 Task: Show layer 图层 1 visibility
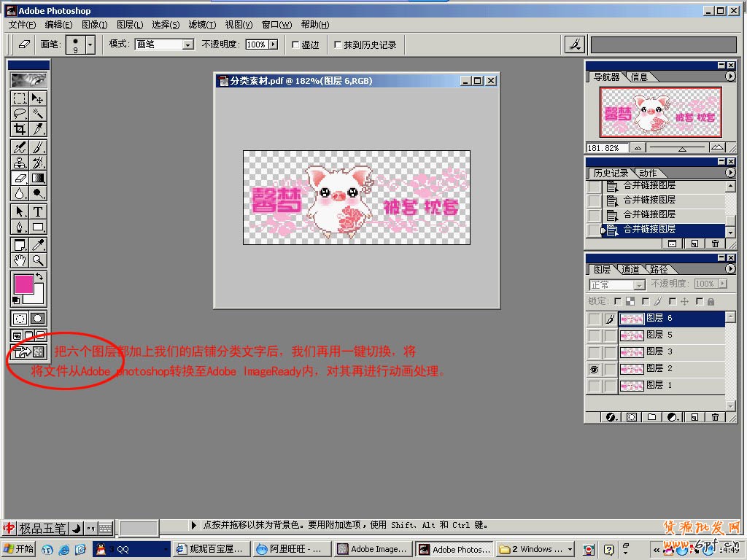[x=594, y=386]
